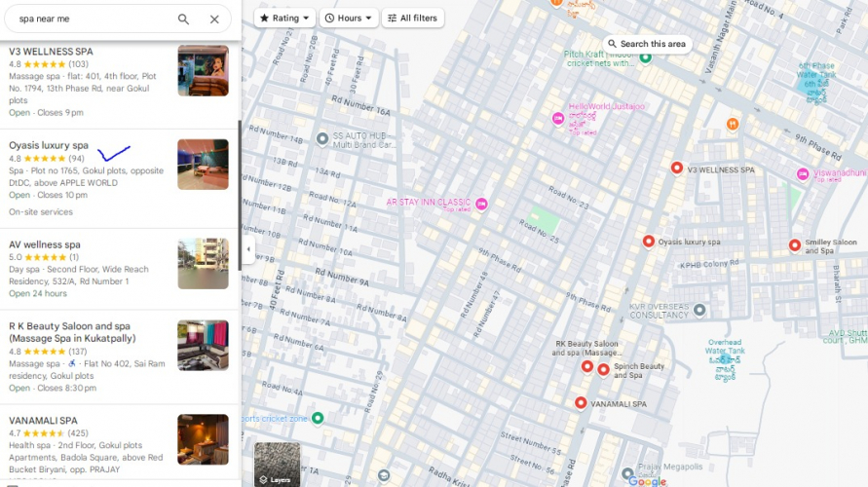Click the search magnifier icon

(183, 19)
